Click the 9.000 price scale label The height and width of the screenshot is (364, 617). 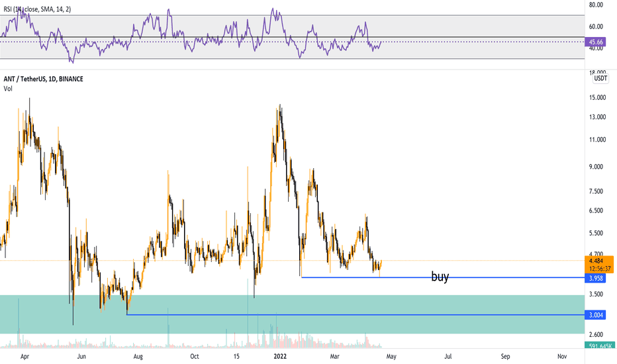[x=596, y=167]
